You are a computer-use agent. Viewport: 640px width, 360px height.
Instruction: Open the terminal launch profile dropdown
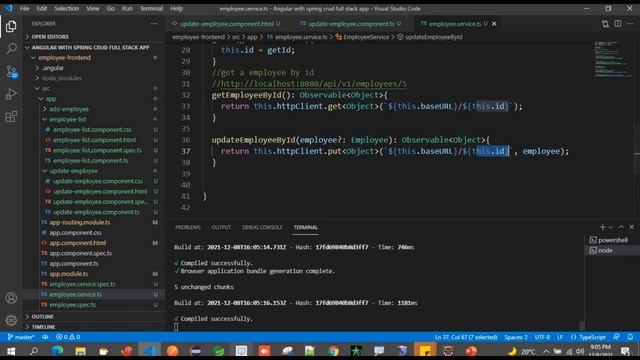611,227
